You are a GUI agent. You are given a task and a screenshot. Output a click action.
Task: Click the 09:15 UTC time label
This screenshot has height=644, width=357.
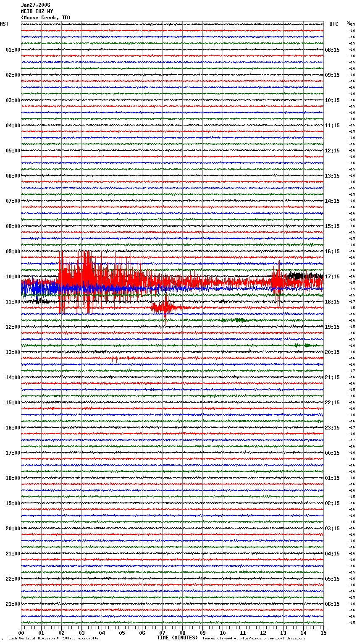tap(332, 75)
